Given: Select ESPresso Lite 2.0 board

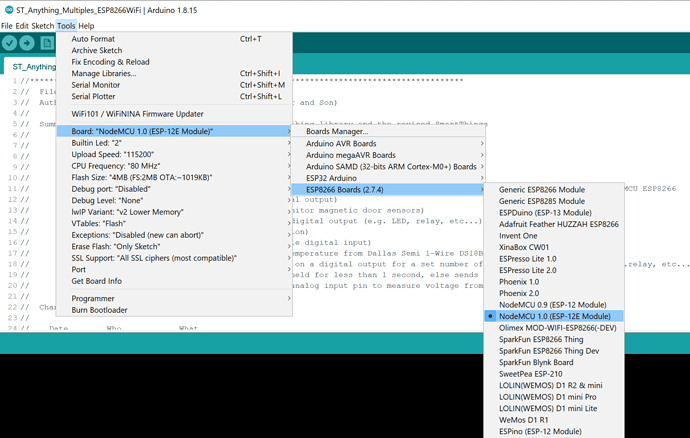Looking at the screenshot, I should [554, 270].
